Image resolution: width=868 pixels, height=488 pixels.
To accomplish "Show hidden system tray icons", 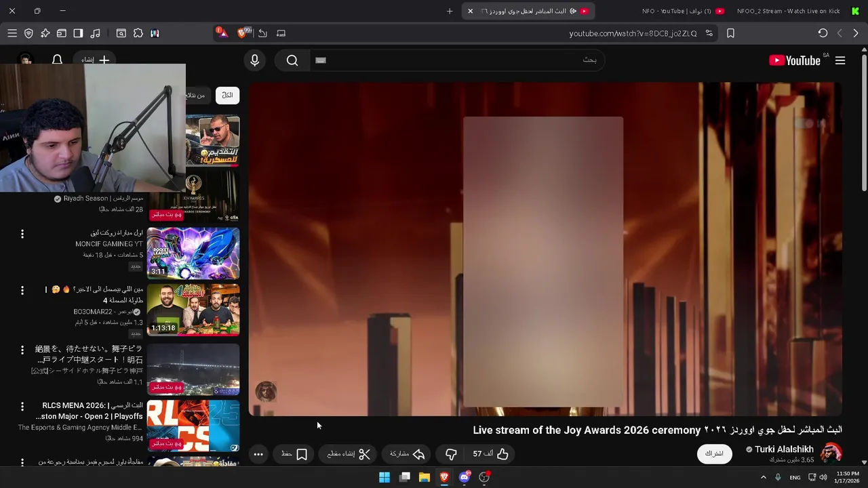I will point(764,477).
